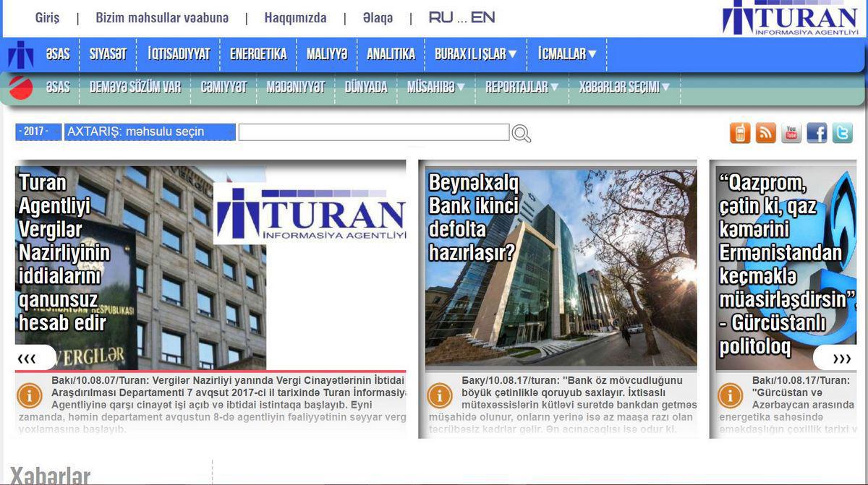This screenshot has height=485, width=868.
Task: Open the RSS feed icon
Action: point(765,133)
